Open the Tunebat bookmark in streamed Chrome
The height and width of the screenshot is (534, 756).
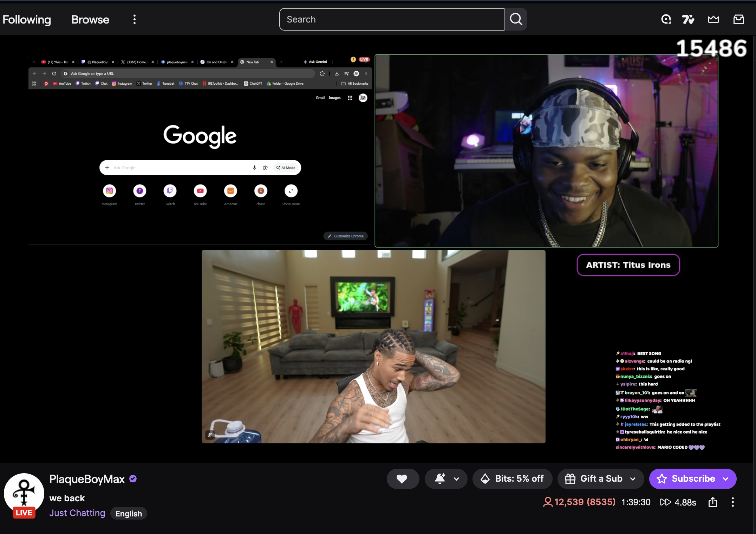pyautogui.click(x=165, y=84)
